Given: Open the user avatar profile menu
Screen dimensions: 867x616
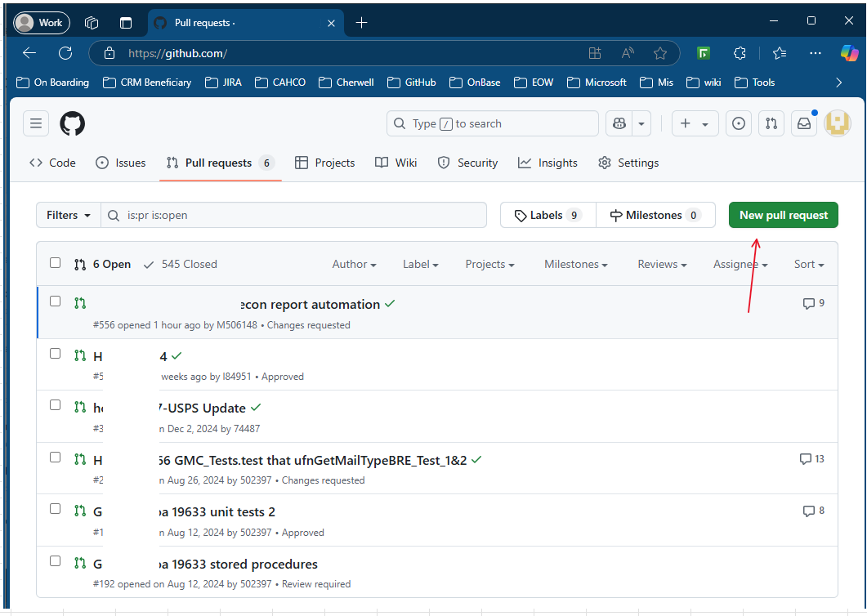Looking at the screenshot, I should [x=838, y=123].
